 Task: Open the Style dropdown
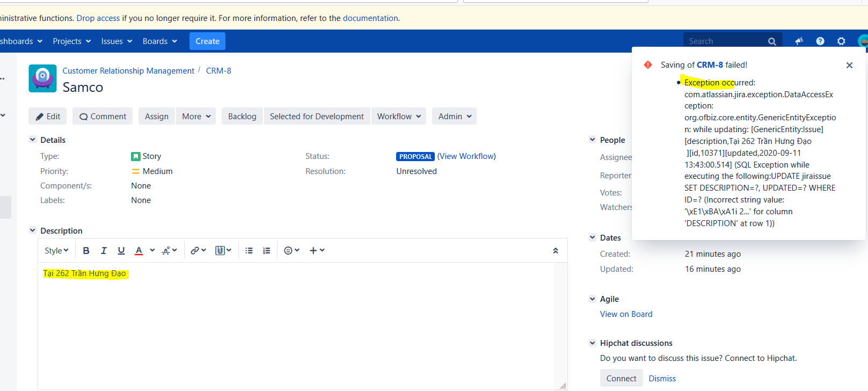coord(56,250)
